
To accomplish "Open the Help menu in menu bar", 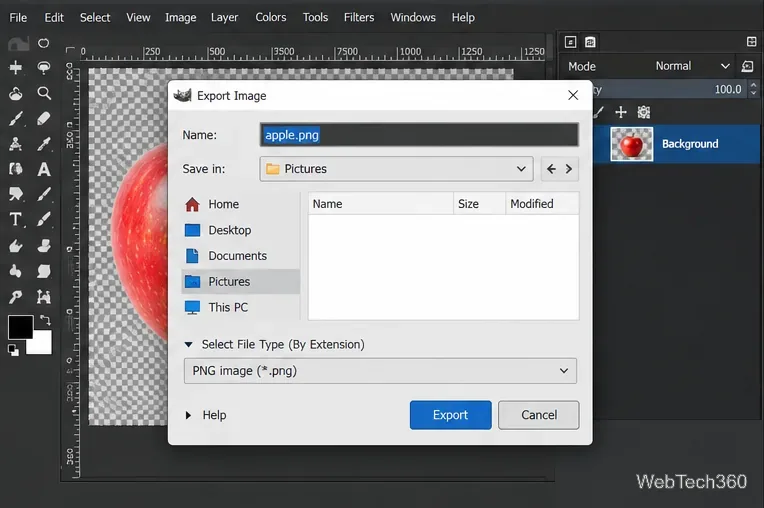I will click(x=463, y=18).
